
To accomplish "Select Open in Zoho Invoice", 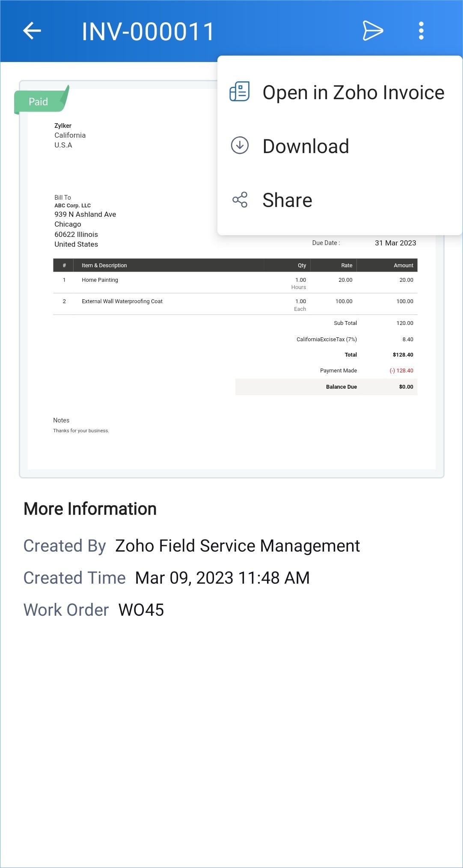I will pyautogui.click(x=353, y=92).
